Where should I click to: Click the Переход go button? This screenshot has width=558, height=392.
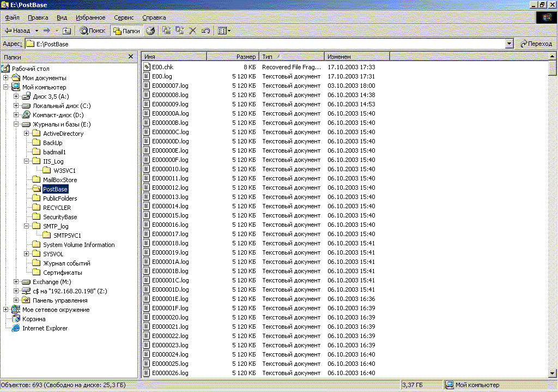coord(536,44)
